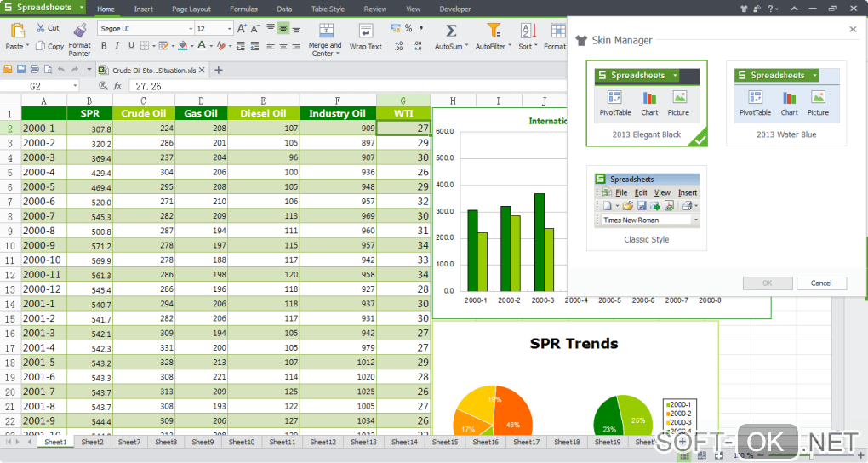The width and height of the screenshot is (868, 463).
Task: Save the document with floppy icon
Action: click(x=21, y=69)
